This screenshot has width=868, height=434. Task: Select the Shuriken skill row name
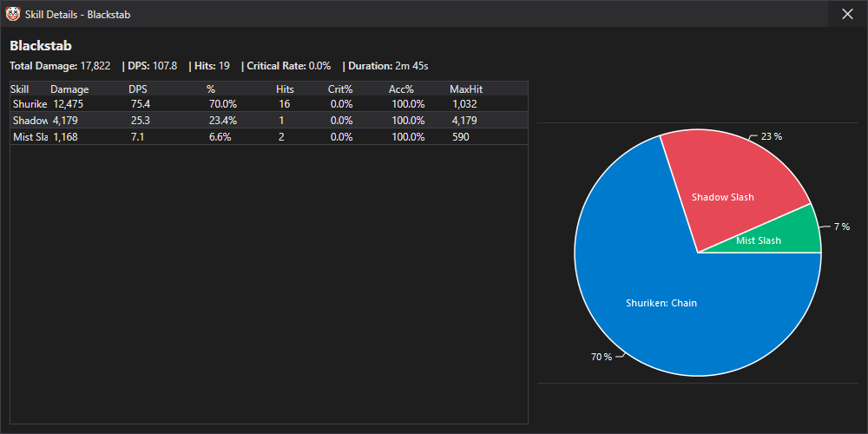point(30,103)
